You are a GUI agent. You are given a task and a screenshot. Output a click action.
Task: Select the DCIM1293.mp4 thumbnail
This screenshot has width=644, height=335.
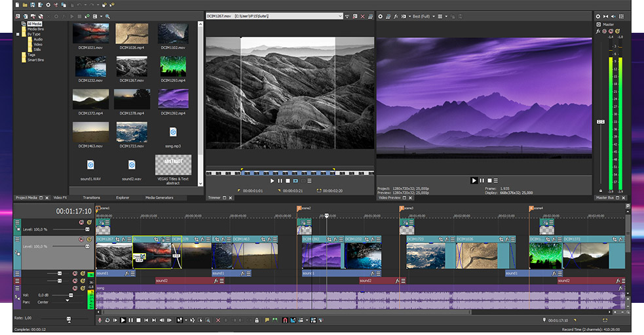(x=173, y=66)
